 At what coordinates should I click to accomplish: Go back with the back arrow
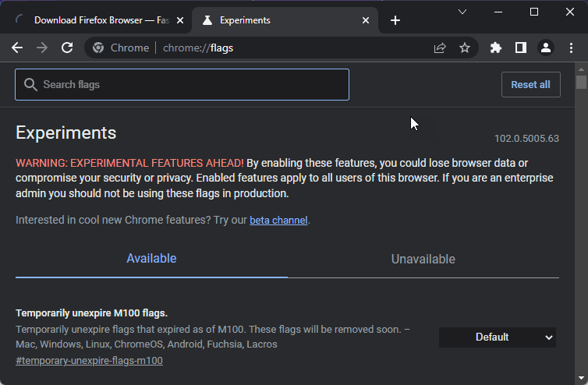click(17, 48)
